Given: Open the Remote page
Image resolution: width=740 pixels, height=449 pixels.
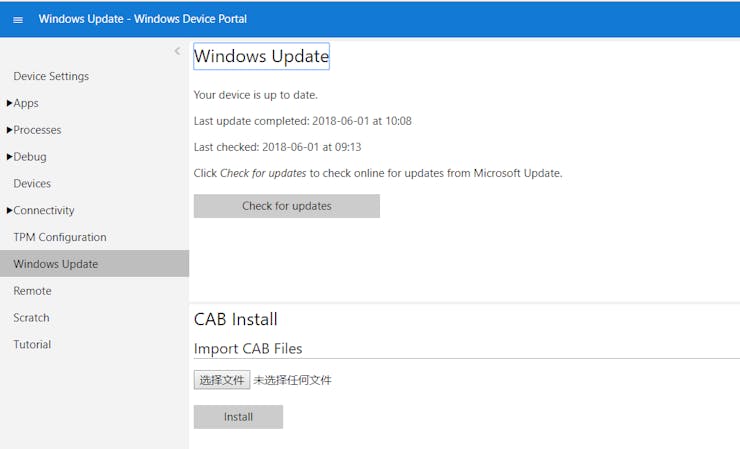Looking at the screenshot, I should pos(32,291).
